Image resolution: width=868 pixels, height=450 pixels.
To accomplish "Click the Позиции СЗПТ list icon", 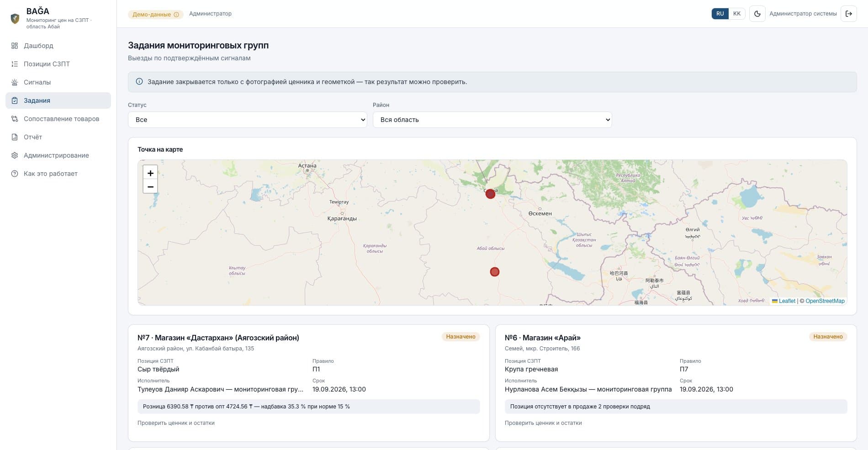I will point(15,64).
